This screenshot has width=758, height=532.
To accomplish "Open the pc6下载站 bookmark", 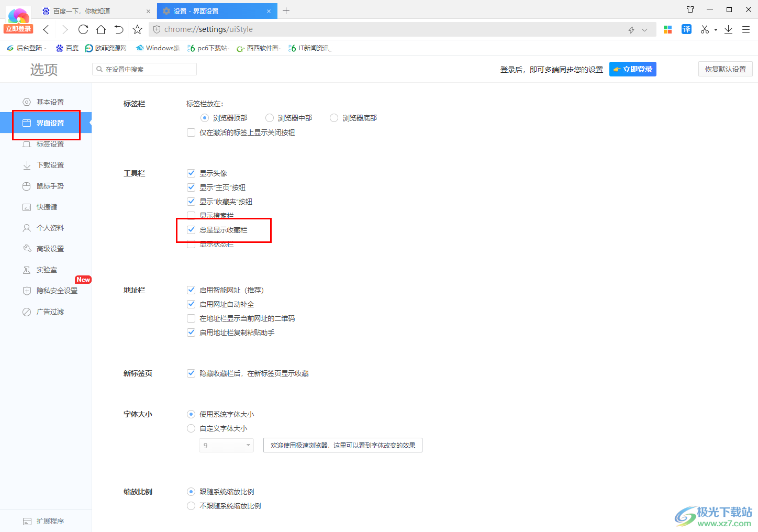I will pos(207,48).
